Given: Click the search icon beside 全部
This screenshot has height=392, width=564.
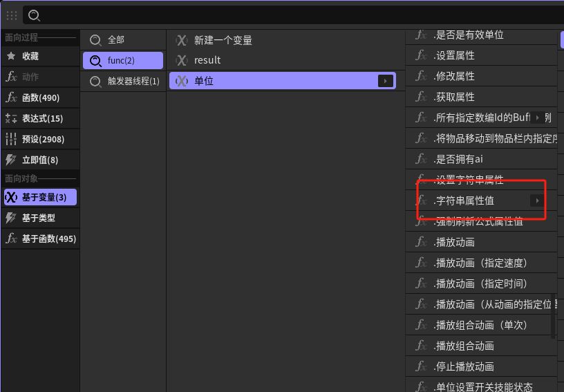Looking at the screenshot, I should tap(95, 40).
